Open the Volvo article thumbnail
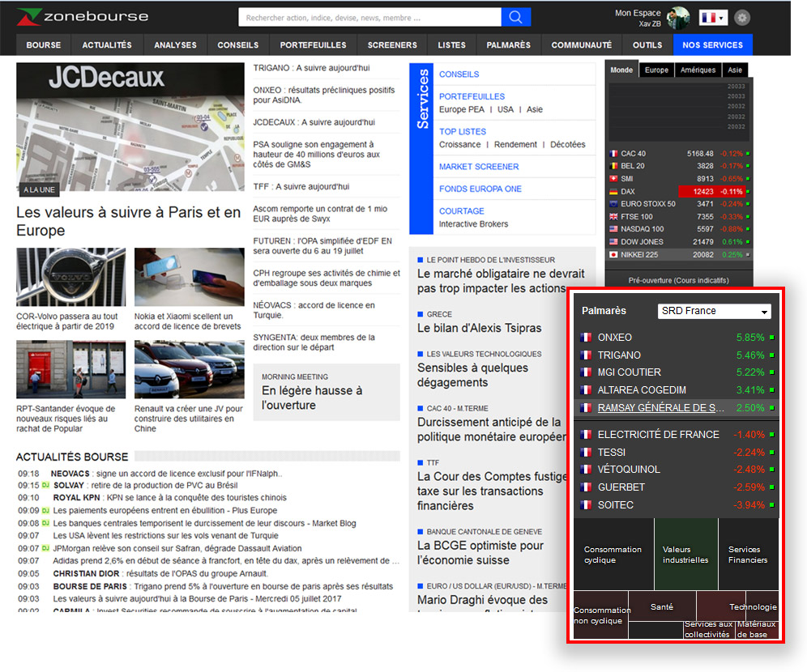Viewport: 807px width, 672px height. (x=71, y=277)
